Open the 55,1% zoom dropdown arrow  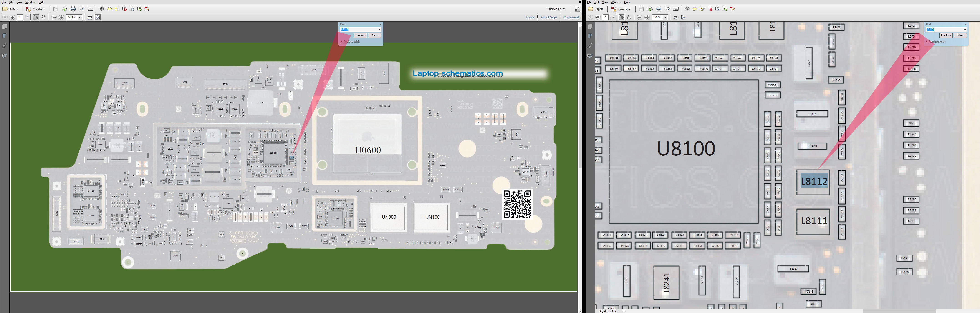click(80, 17)
